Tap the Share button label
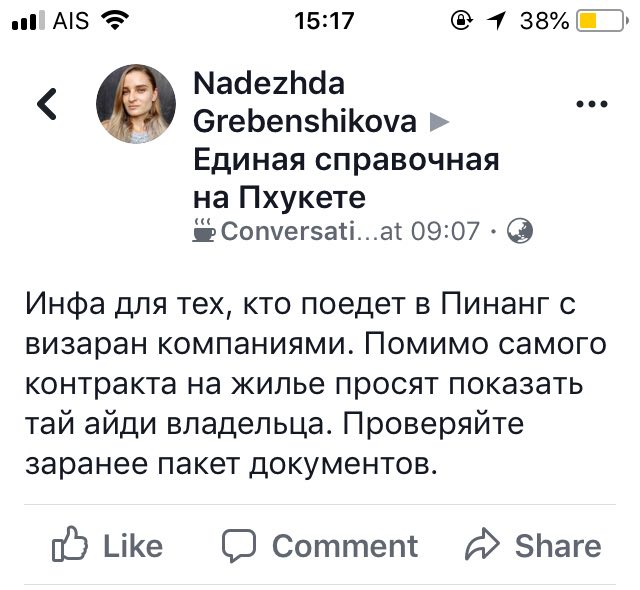This screenshot has width=640, height=590. (558, 546)
